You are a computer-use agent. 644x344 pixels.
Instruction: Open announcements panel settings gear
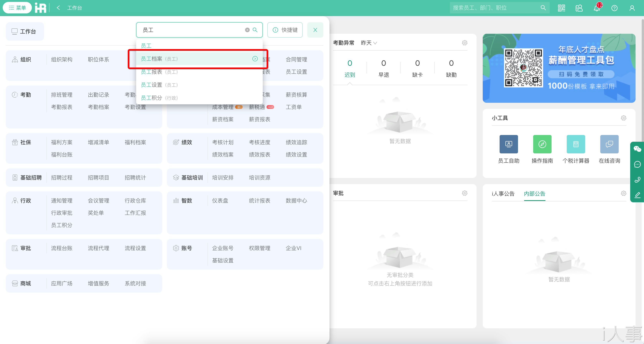coord(623,193)
